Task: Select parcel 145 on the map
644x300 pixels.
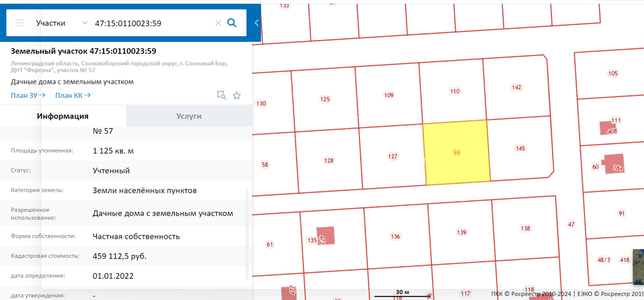Action: coord(520,149)
